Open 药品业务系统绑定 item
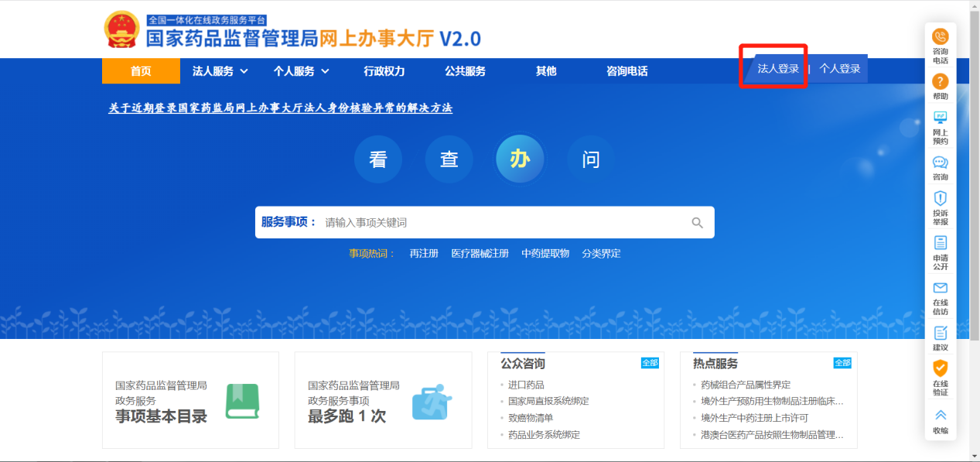The width and height of the screenshot is (980, 462). [x=544, y=435]
